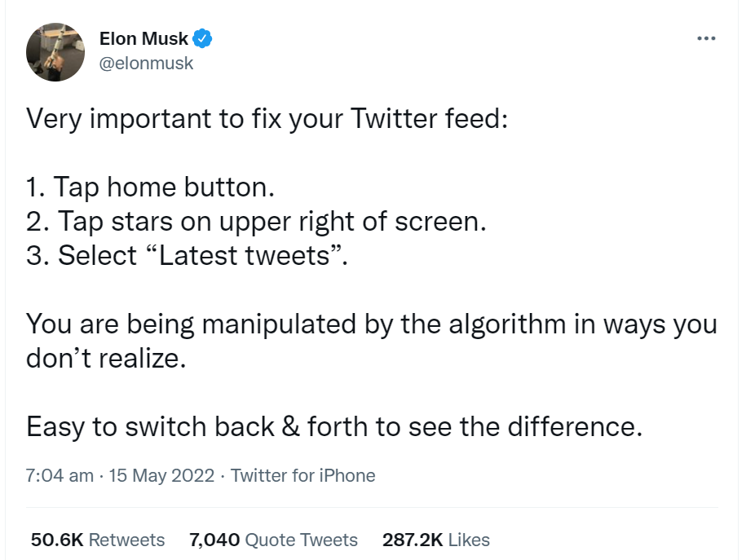
Task: Click the blue verified checkmark badge
Action: click(203, 38)
